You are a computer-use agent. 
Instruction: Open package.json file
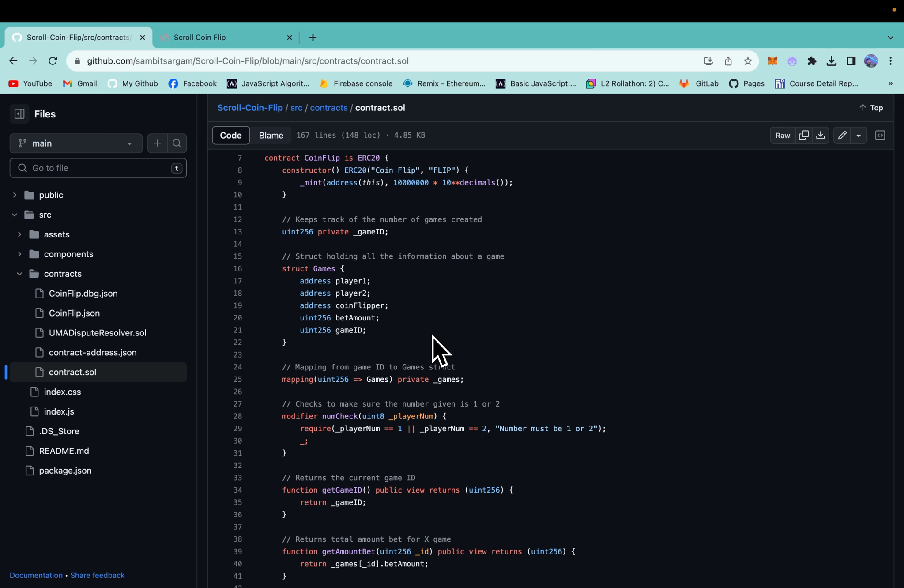click(x=65, y=471)
